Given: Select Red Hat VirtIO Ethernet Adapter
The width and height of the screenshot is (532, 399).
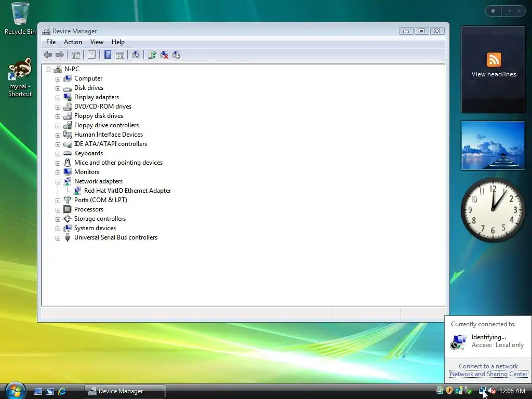Looking at the screenshot, I should (127, 191).
